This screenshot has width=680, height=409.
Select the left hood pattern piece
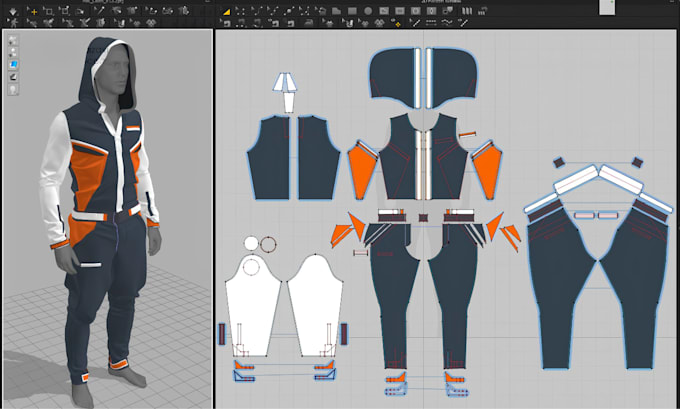(x=392, y=78)
